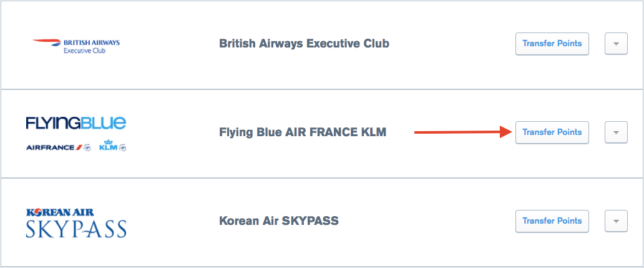The image size is (644, 268).
Task: Select the Flying Blue AIR FRANCE KLM name
Action: click(x=303, y=132)
